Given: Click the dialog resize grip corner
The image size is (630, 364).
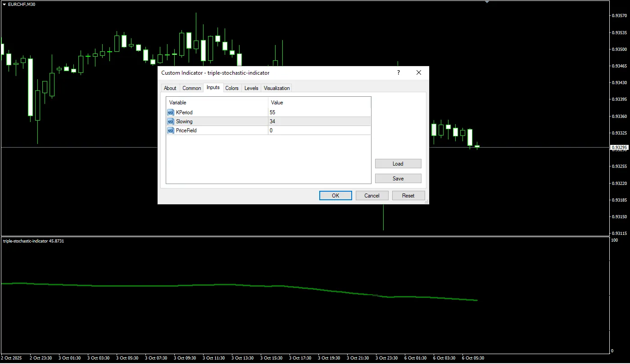Looking at the screenshot, I should [426, 202].
